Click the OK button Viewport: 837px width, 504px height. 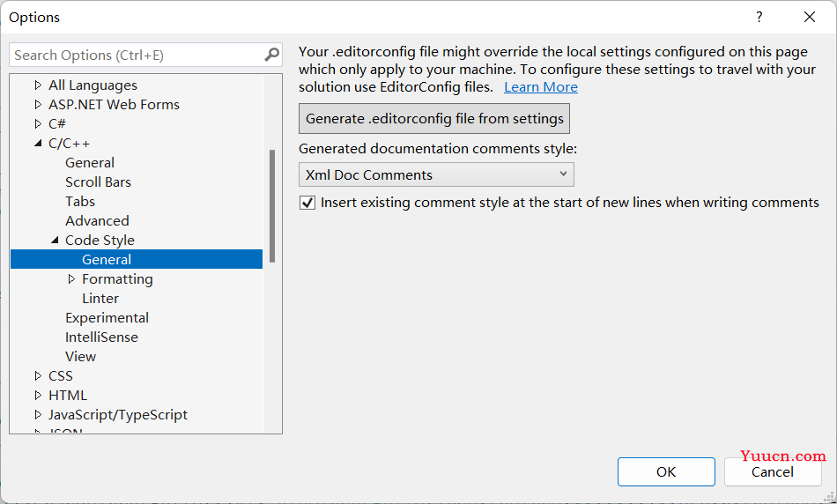pos(666,472)
